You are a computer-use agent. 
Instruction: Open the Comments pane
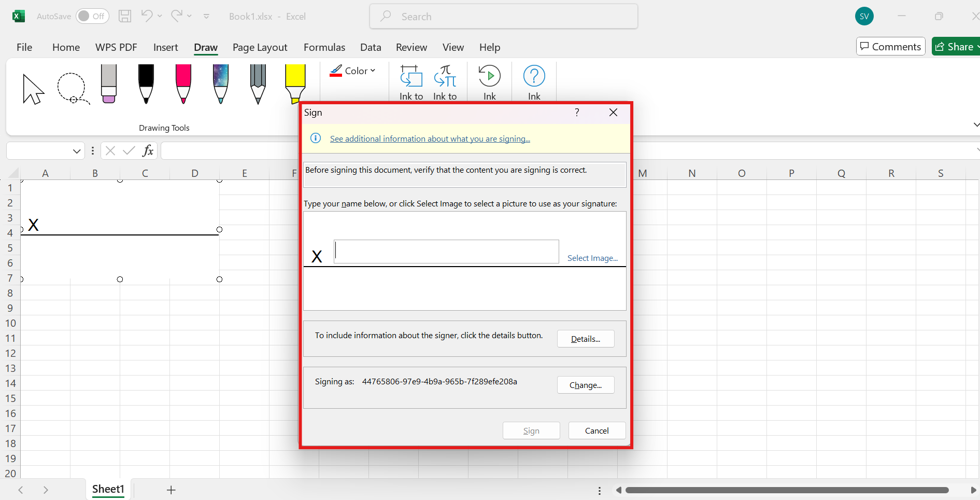[891, 47]
